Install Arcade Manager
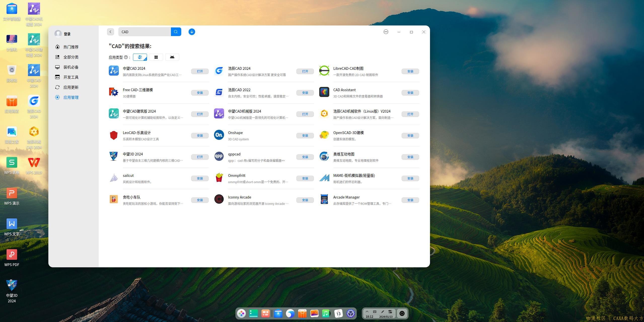The image size is (644, 322). point(410,200)
